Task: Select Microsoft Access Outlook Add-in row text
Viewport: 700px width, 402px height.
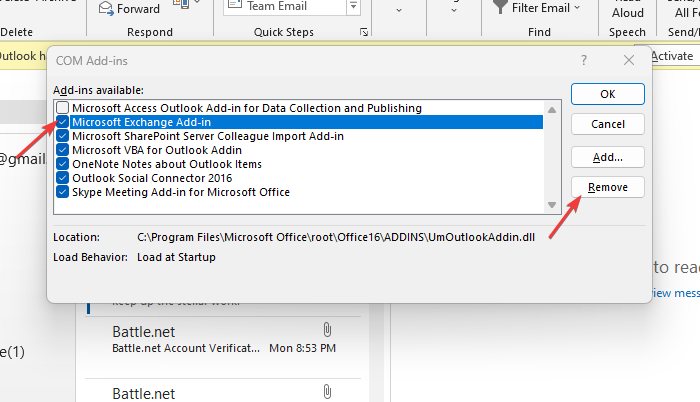Action: pos(247,108)
